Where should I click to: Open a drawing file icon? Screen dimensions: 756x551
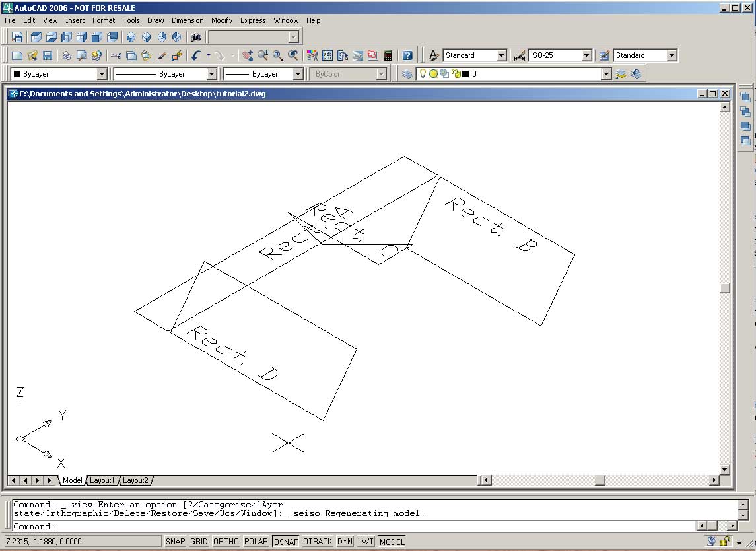pyautogui.click(x=32, y=55)
